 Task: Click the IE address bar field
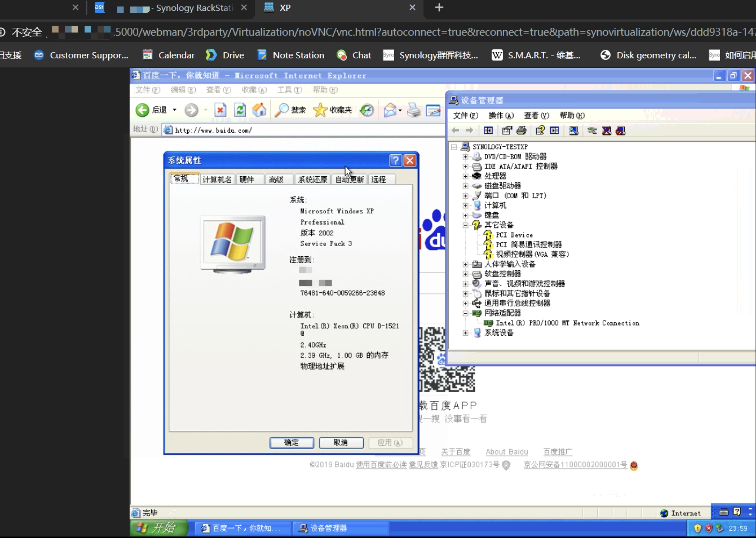(303, 130)
